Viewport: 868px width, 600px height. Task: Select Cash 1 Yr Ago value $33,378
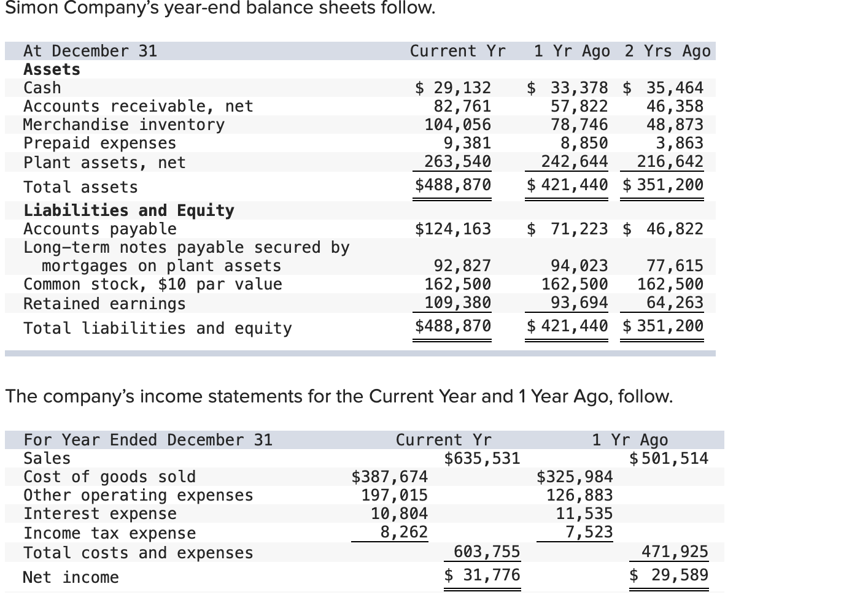(568, 88)
